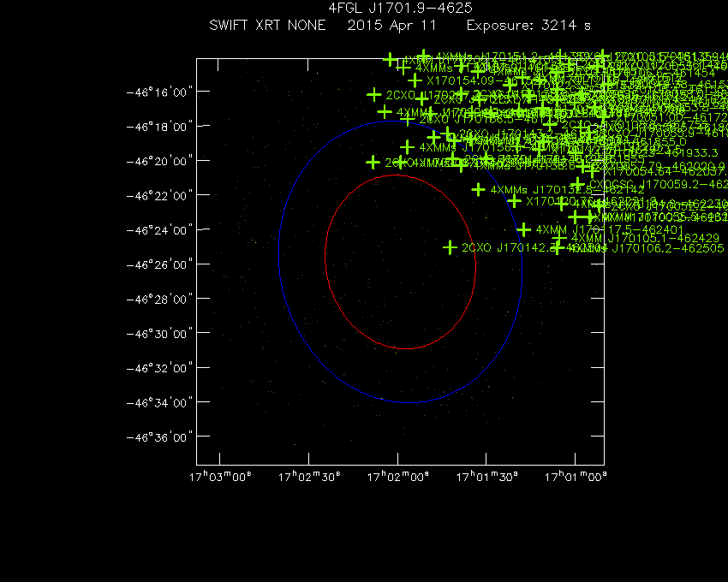Click right ascension label 17h01m30s
728x582 pixels.
point(486,477)
